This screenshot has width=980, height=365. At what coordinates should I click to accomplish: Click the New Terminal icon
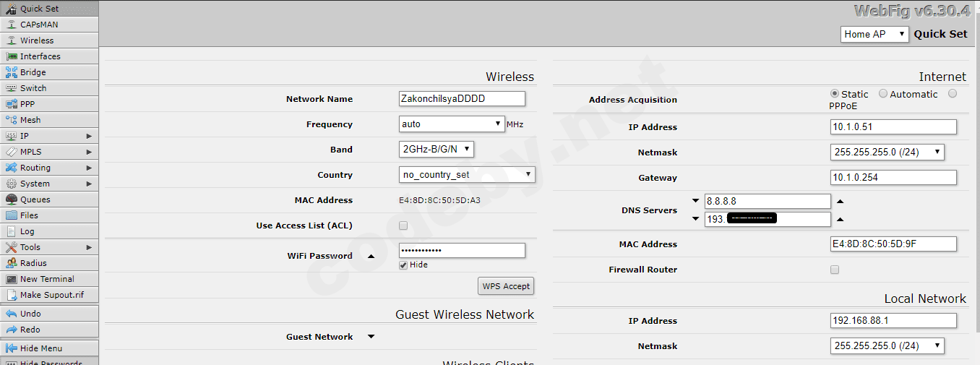[x=11, y=279]
